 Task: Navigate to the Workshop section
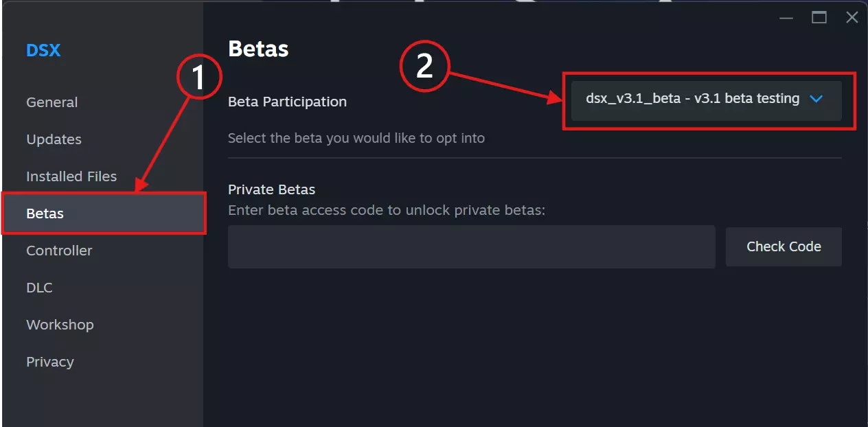(60, 325)
